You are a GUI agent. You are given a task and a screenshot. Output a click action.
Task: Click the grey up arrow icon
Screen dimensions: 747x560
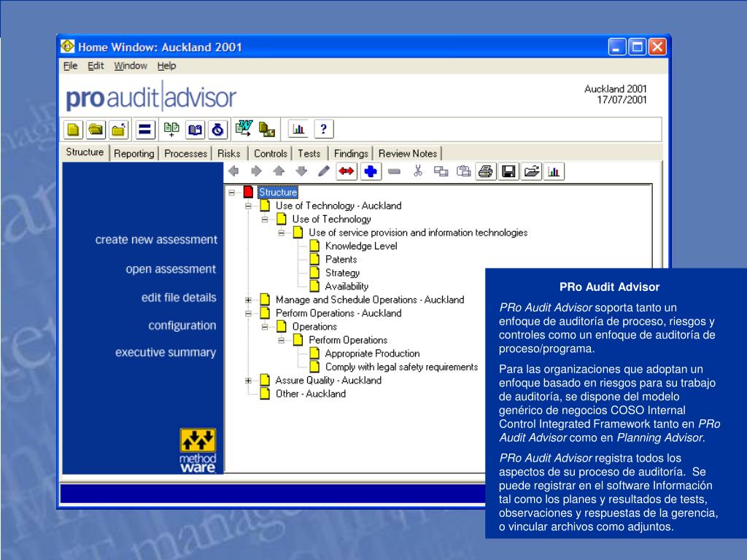279,171
